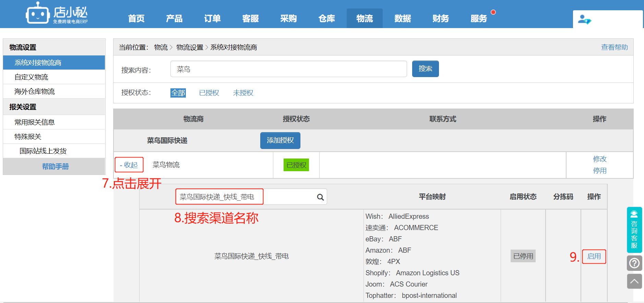
Task: Open the 仓库 menu
Action: tap(326, 18)
